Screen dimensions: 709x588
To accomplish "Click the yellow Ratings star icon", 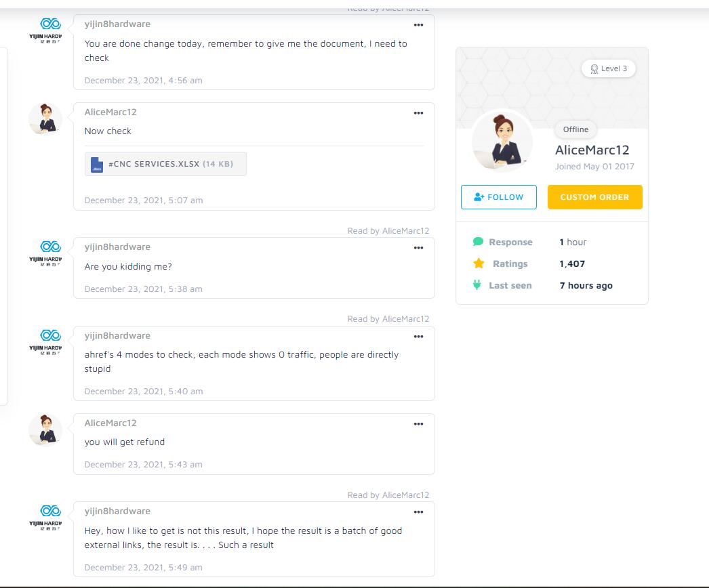I will (x=479, y=263).
